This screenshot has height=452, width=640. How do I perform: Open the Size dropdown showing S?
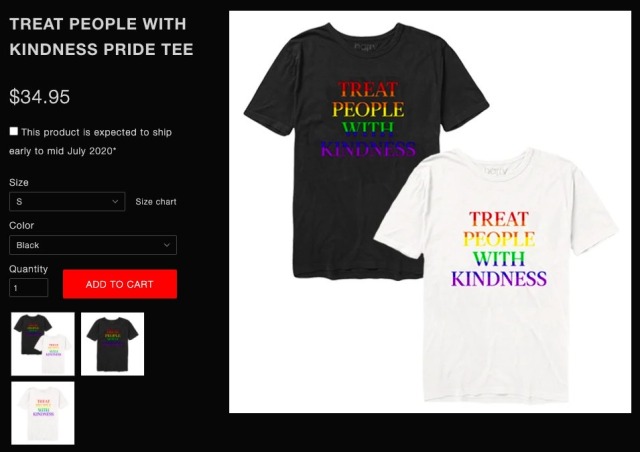(67, 201)
